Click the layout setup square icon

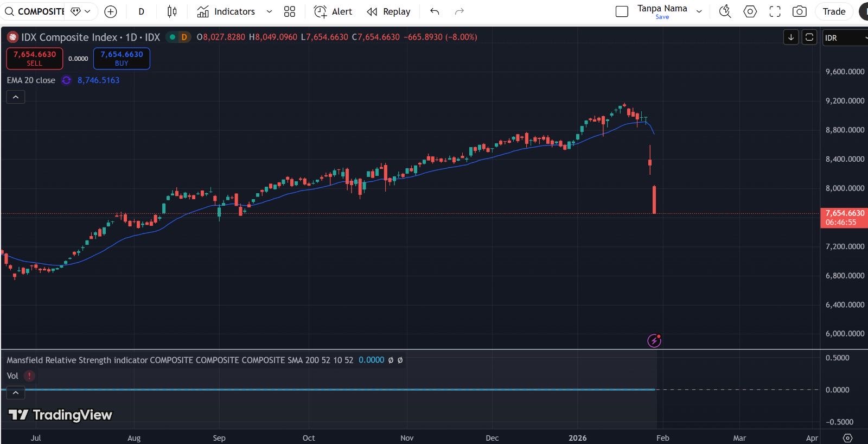click(x=622, y=11)
